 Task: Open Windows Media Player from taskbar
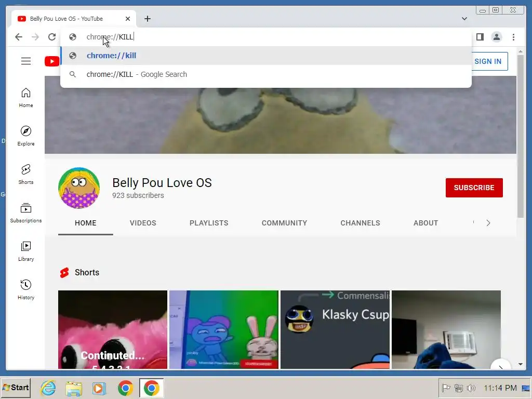pos(99,388)
